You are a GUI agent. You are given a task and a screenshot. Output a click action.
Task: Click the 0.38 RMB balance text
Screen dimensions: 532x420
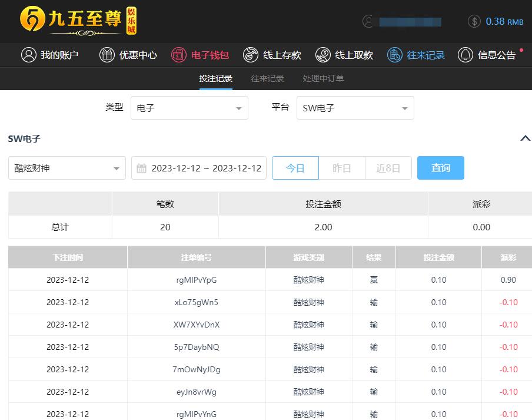[504, 21]
